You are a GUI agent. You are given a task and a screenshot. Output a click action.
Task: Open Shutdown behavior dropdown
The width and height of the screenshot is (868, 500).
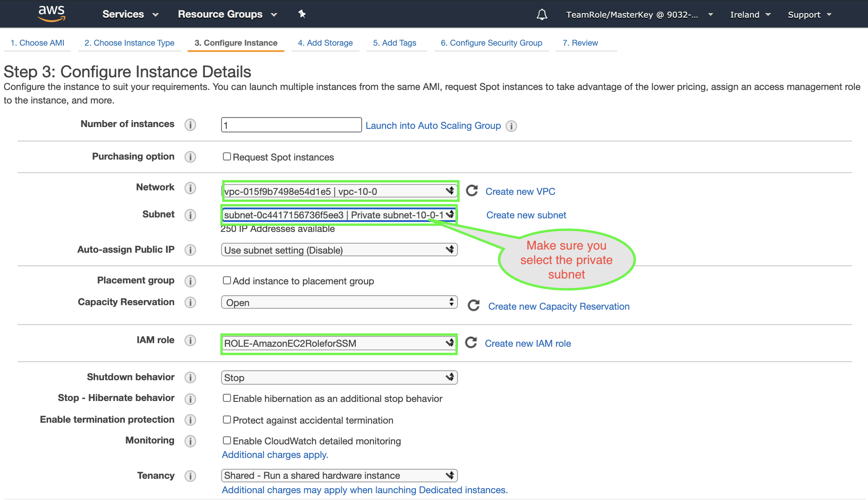click(339, 377)
